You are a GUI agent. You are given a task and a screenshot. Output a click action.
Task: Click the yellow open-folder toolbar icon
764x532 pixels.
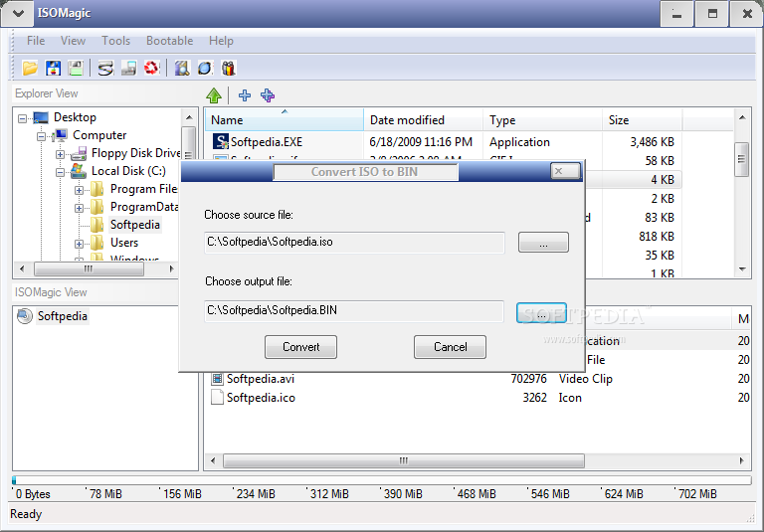(x=30, y=68)
